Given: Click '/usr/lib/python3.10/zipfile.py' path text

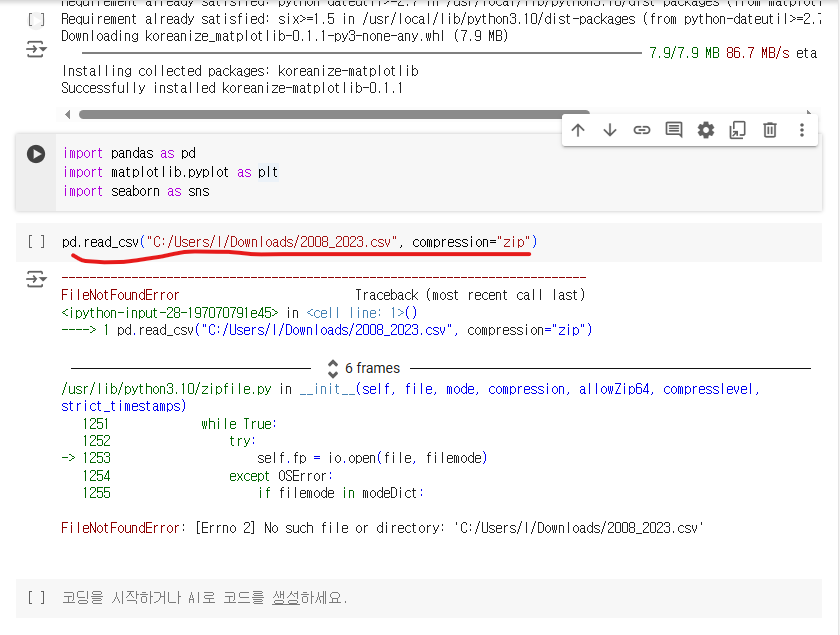Looking at the screenshot, I should 166,389.
